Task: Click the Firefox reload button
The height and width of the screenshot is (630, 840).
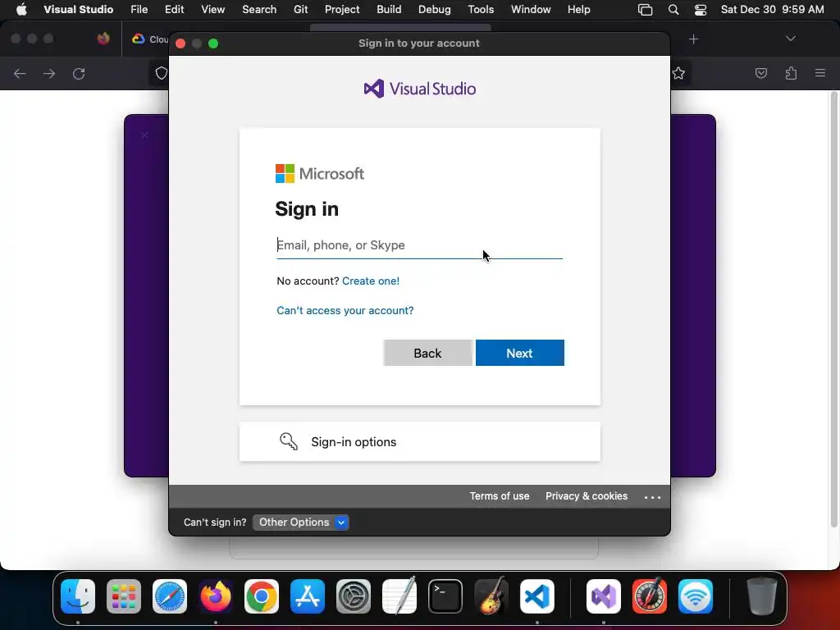Action: point(79,73)
